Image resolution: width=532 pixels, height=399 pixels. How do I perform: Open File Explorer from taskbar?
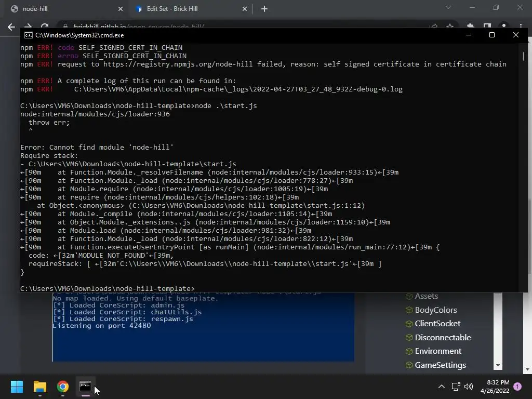(39, 387)
